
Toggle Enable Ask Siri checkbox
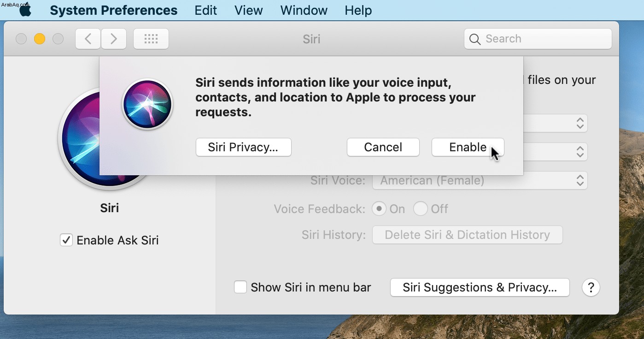coord(66,240)
